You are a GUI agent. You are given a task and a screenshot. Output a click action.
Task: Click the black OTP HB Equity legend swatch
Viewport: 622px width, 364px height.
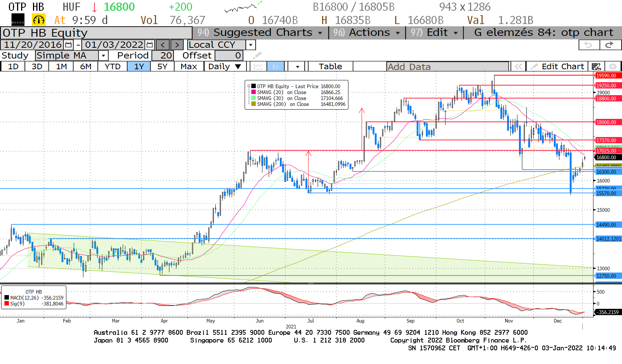coord(254,86)
